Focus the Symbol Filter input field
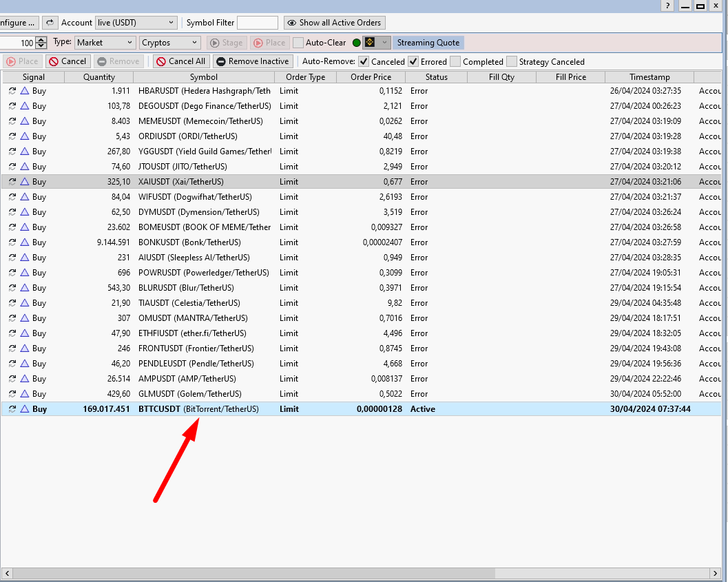Viewport: 728px width, 582px height. pos(258,23)
